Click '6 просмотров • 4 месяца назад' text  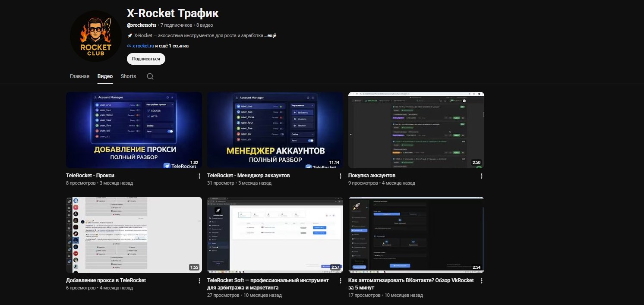(x=99, y=288)
